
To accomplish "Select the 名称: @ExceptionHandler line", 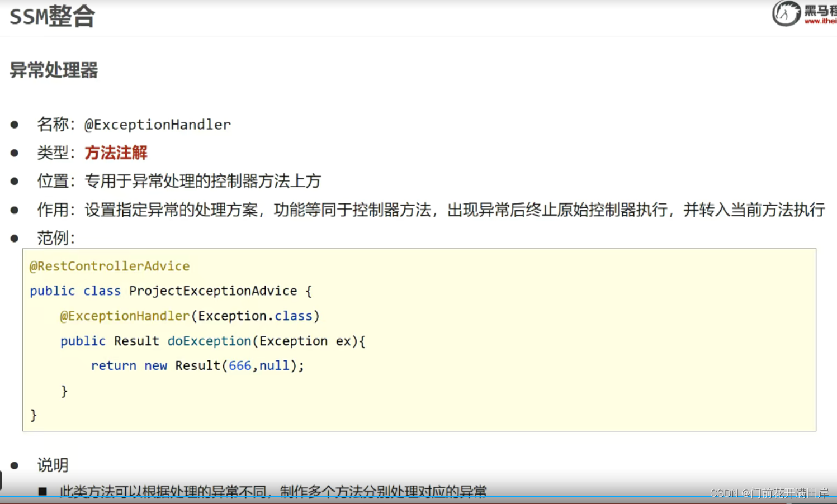I will tap(134, 125).
